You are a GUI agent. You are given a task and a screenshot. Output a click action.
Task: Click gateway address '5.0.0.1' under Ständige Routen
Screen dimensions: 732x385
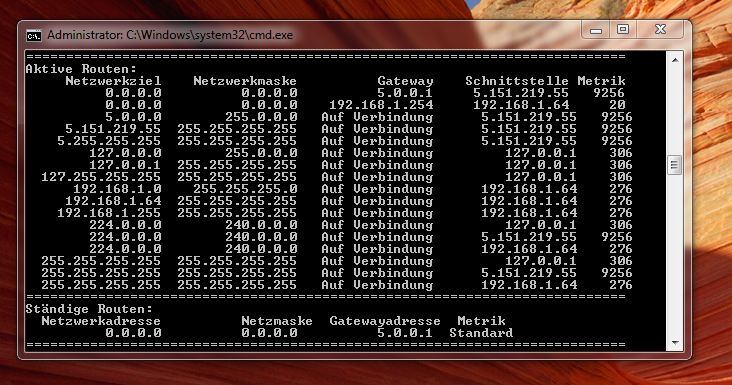[405, 333]
